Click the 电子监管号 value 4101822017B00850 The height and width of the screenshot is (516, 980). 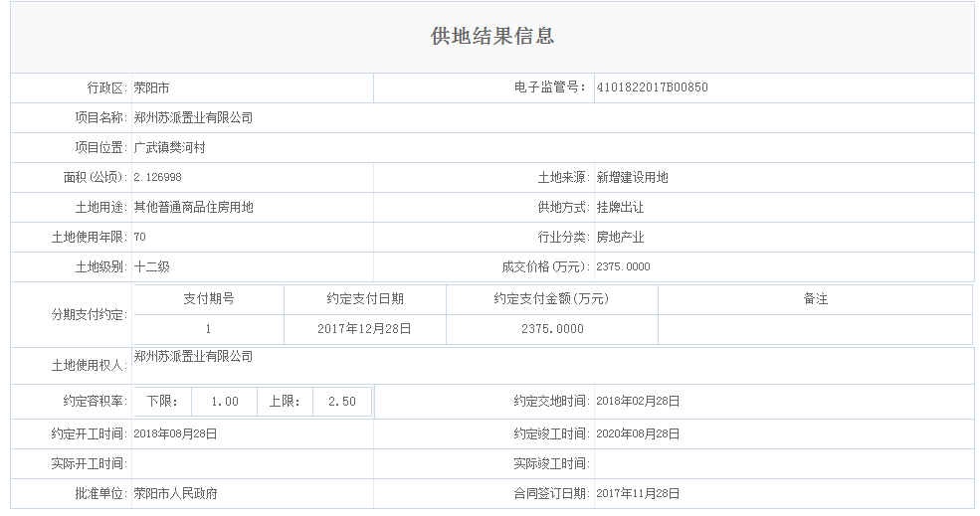click(652, 87)
